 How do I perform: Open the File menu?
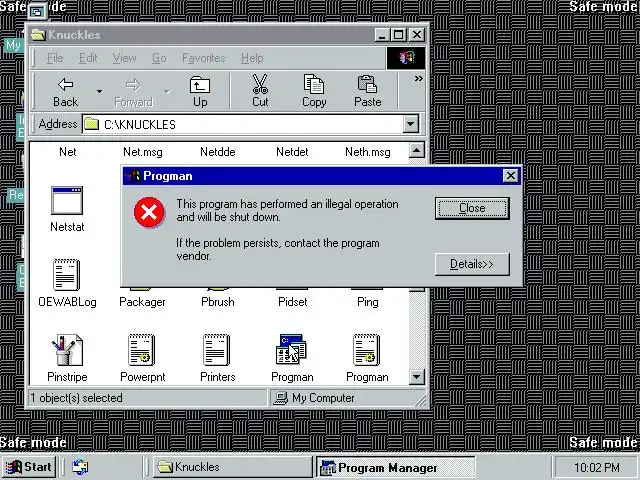coord(55,58)
